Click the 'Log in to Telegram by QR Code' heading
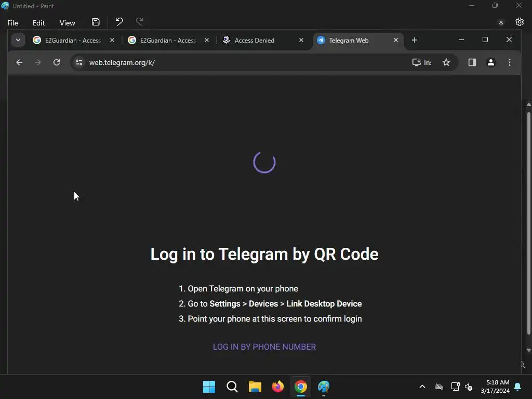This screenshot has height=399, width=532. tap(264, 254)
